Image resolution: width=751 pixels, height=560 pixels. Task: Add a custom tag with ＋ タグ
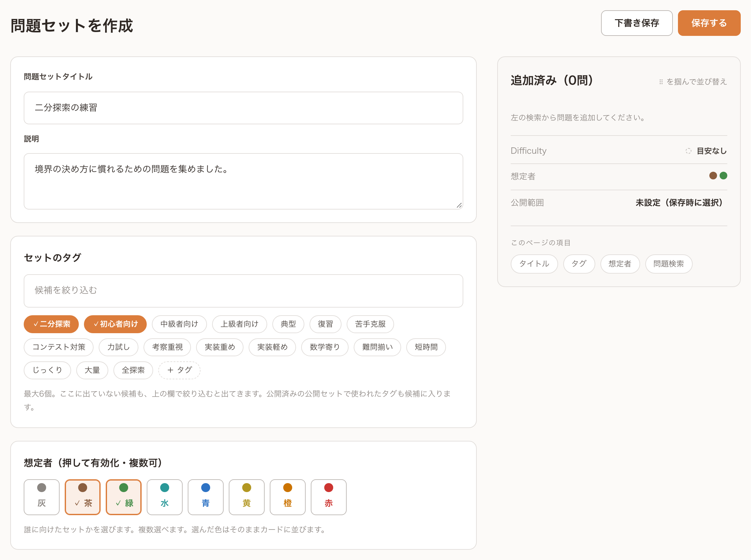(179, 370)
